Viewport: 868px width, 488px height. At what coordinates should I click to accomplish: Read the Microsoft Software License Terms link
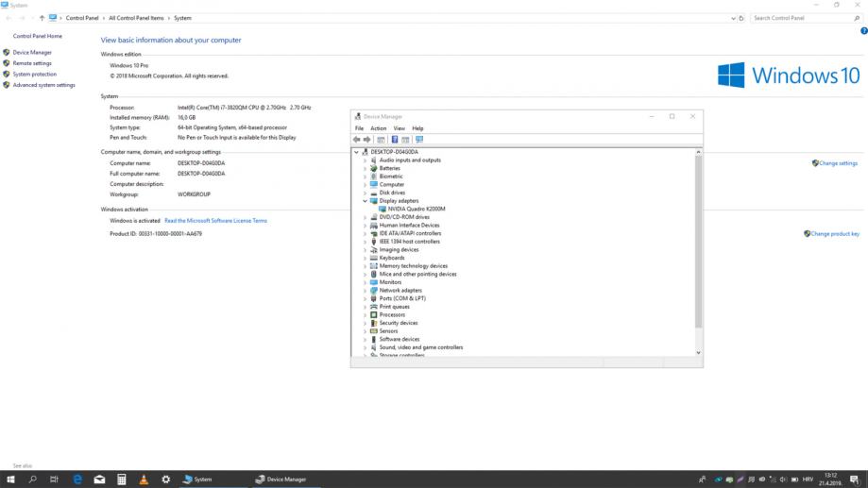point(216,221)
